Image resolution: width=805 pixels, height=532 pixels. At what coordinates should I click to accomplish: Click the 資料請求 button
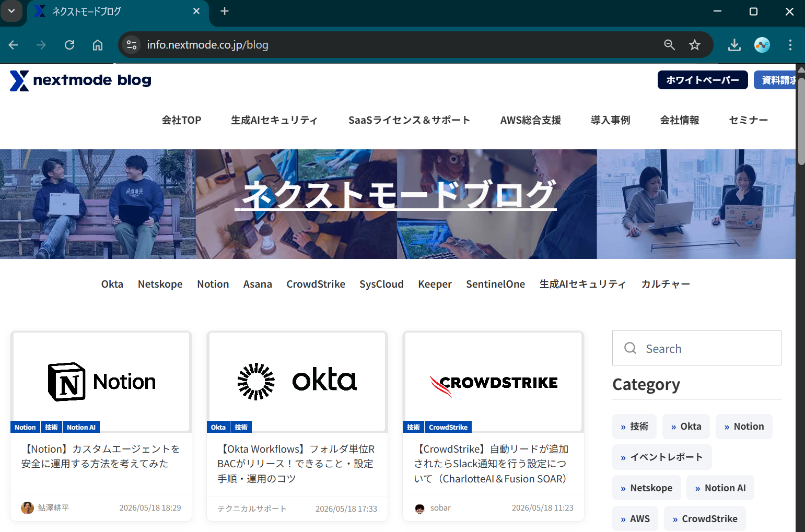click(x=775, y=80)
